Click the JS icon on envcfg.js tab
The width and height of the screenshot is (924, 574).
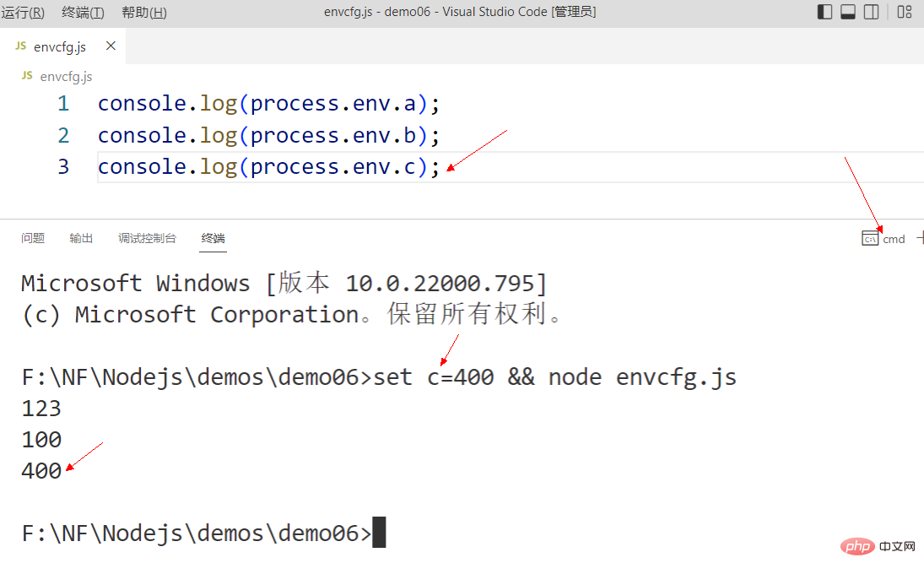tap(21, 46)
